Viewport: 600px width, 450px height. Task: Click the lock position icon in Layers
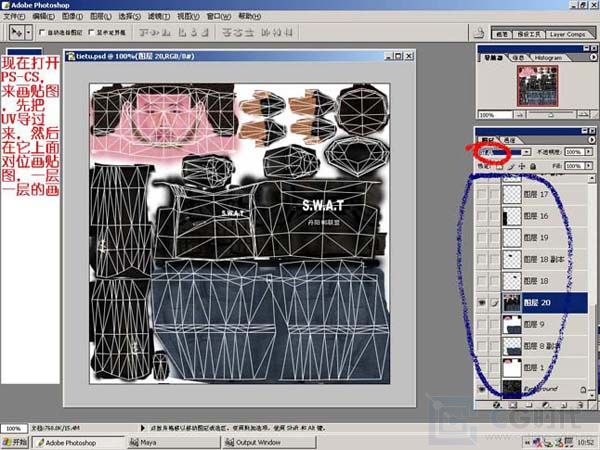pyautogui.click(x=520, y=166)
